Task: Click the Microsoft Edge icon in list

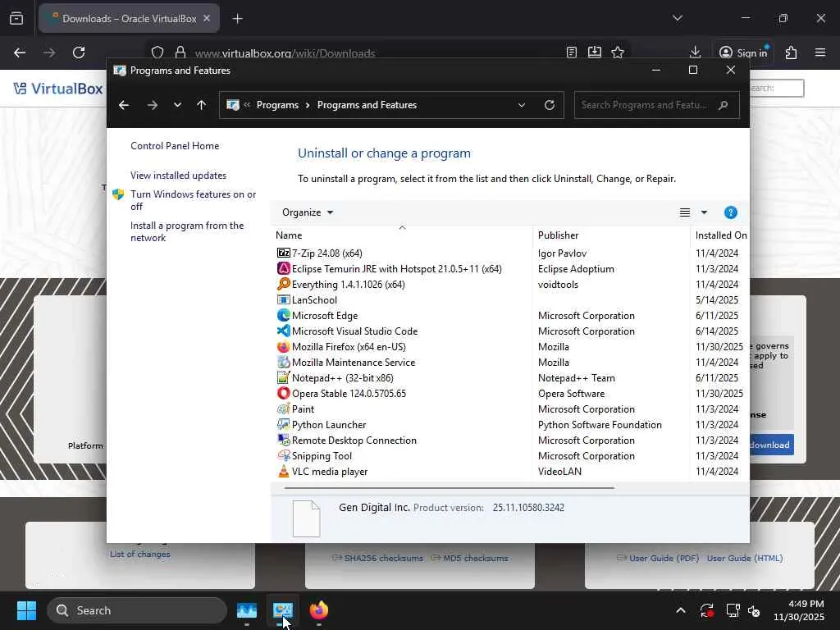Action: coord(283,315)
